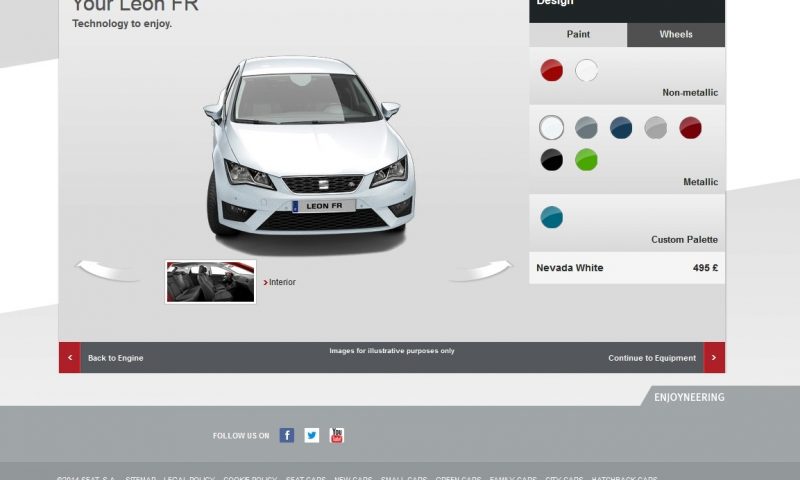Click the red left chevron beside Back to Engine
The width and height of the screenshot is (800, 480).
(x=70, y=358)
